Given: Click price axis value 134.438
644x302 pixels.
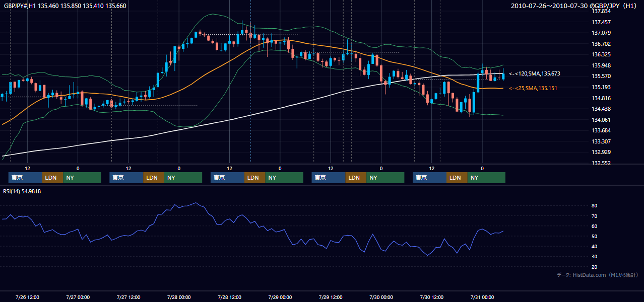Looking at the screenshot, I should (x=601, y=109).
